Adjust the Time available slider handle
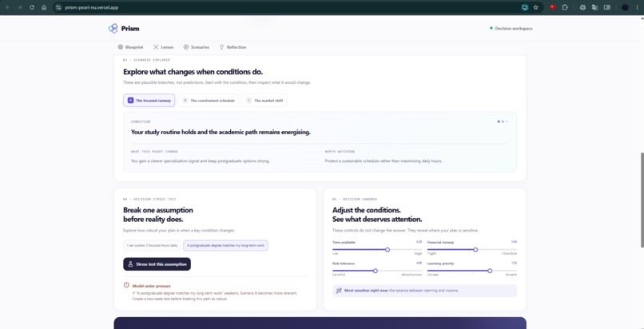 (x=388, y=249)
